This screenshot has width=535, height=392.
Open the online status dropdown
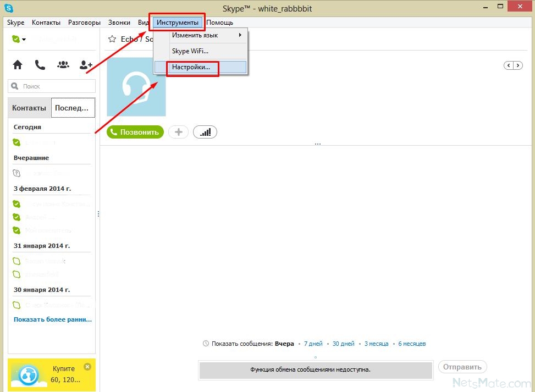(19, 39)
